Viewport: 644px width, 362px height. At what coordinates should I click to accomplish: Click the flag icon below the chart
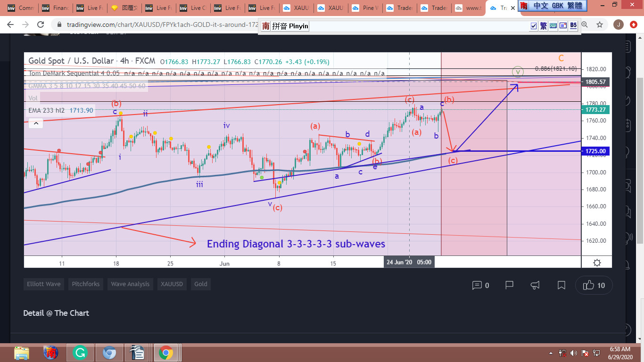[x=509, y=285]
